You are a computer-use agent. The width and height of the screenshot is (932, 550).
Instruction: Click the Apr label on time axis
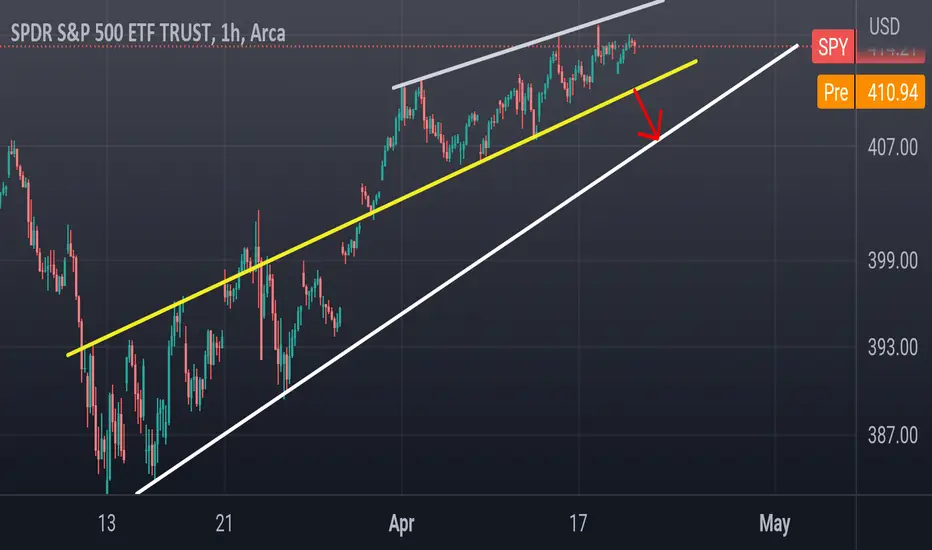pyautogui.click(x=401, y=524)
